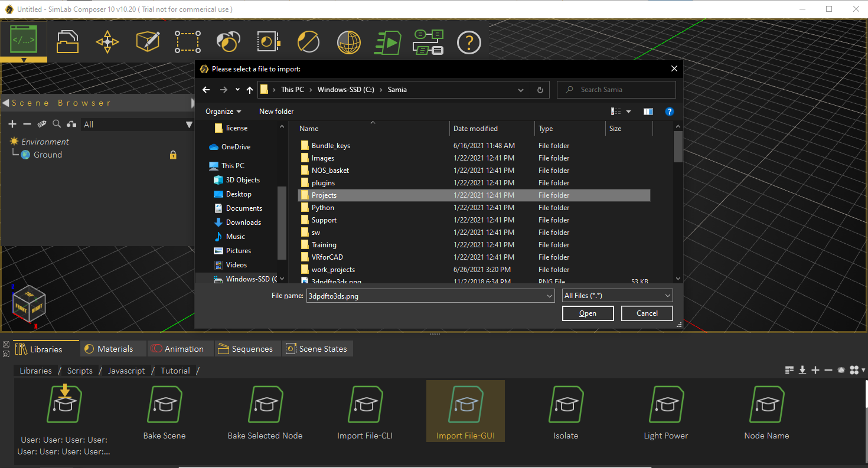Click the four-circles grid view icon in Libraries
This screenshot has height=468, width=868.
pyautogui.click(x=854, y=370)
